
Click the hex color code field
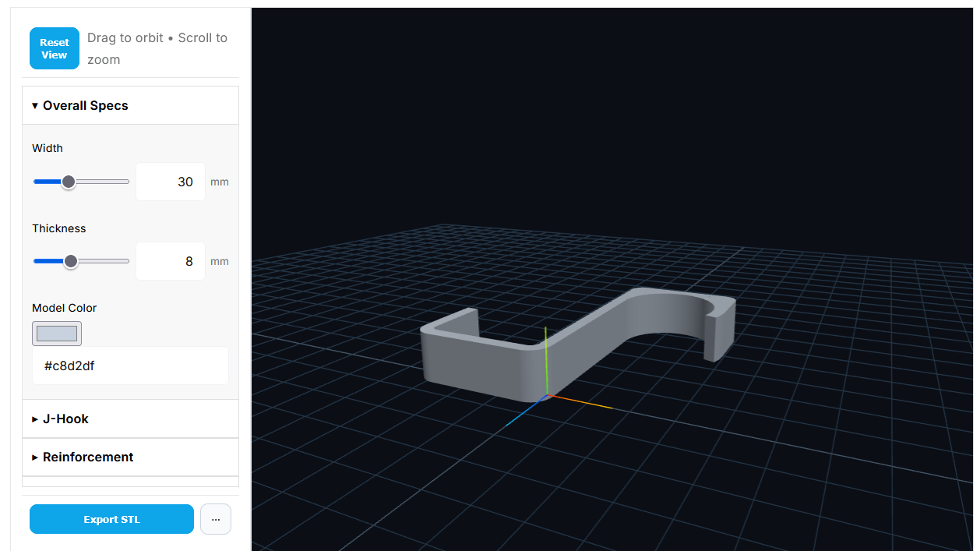[130, 366]
